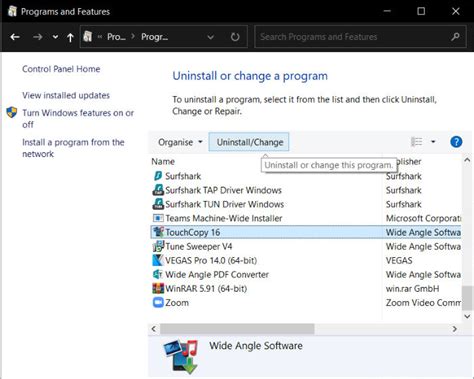
Task: Click the VEGAS Pro 14.0 icon
Action: (x=158, y=260)
